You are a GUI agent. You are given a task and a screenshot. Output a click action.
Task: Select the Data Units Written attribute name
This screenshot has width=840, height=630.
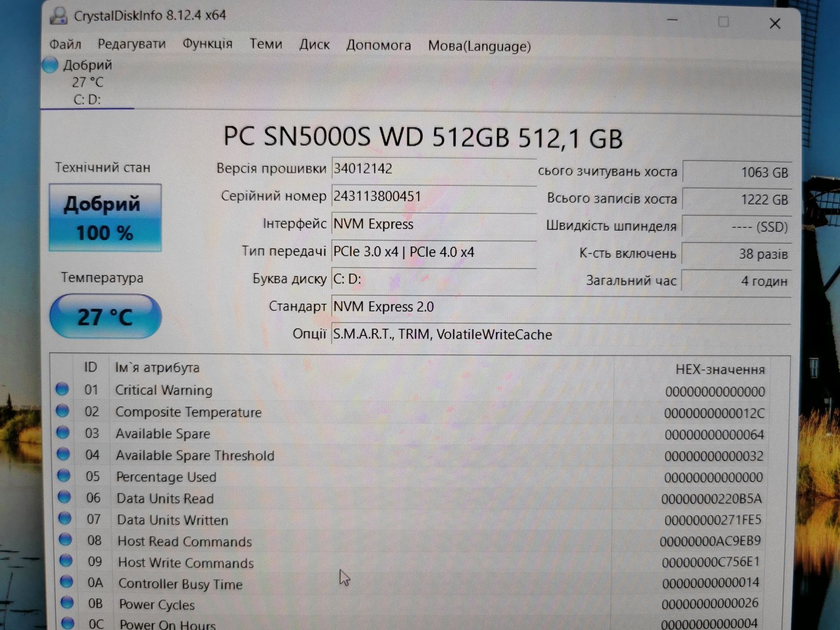(173, 520)
